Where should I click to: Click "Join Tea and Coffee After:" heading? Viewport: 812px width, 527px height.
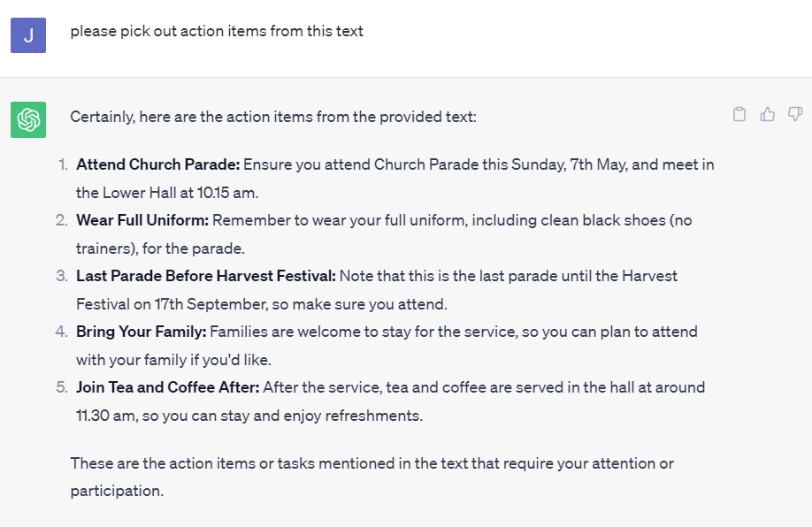[167, 387]
